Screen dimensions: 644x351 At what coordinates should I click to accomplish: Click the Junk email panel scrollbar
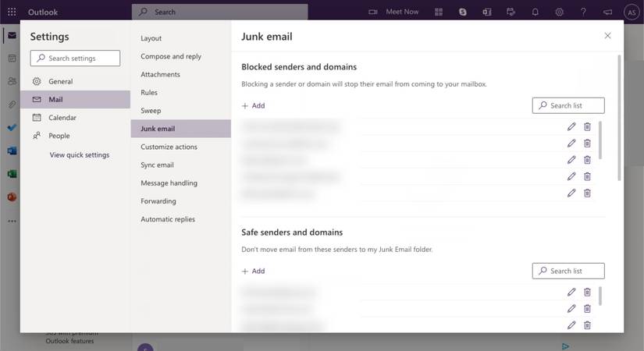pos(619,118)
